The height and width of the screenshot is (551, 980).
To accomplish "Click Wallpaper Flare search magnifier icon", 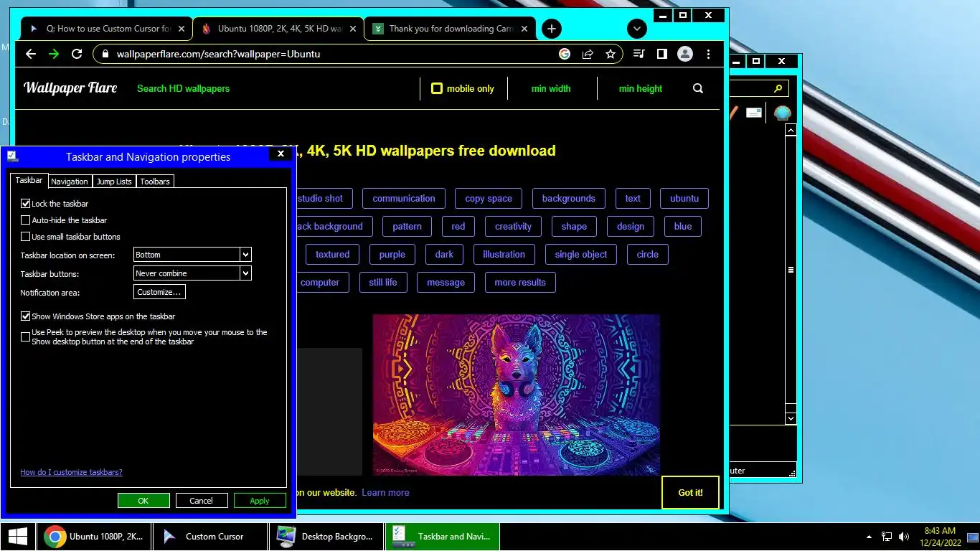I will tap(698, 88).
